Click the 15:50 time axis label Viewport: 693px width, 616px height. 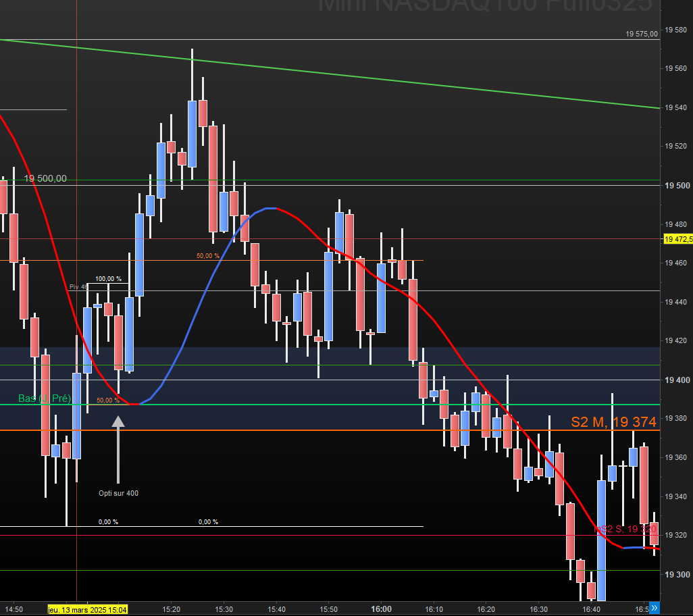(328, 609)
